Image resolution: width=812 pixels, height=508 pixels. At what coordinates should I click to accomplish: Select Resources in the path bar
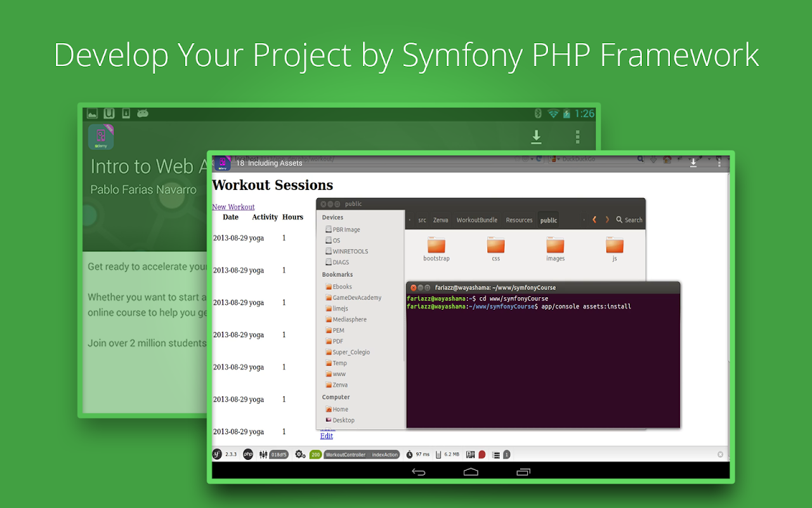519,220
